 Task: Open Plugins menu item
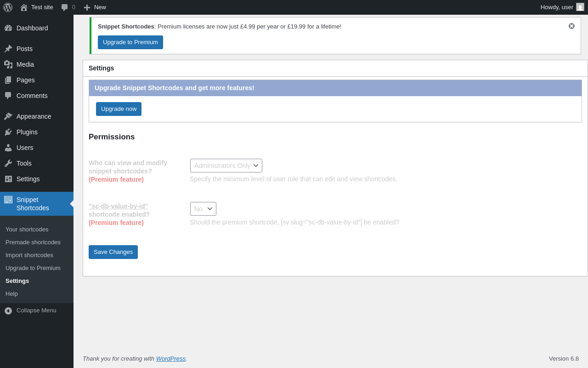coord(27,132)
